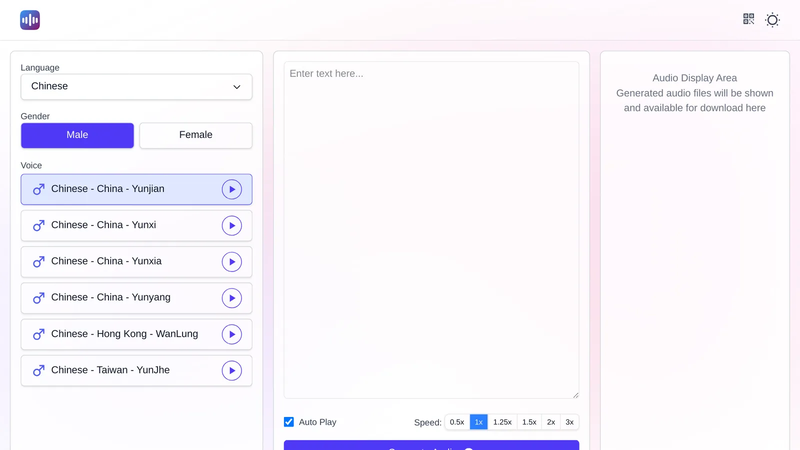
Task: Open the QR code icon
Action: click(x=748, y=19)
